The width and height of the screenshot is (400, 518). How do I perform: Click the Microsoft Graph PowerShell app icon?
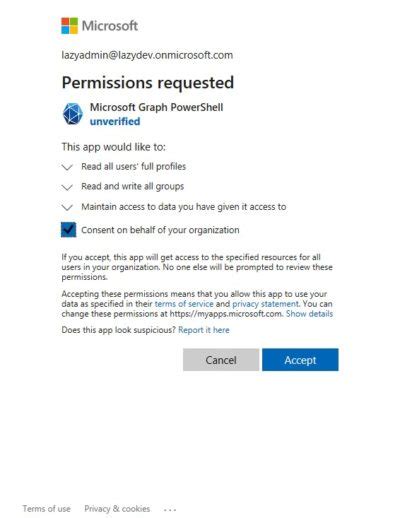[73, 114]
